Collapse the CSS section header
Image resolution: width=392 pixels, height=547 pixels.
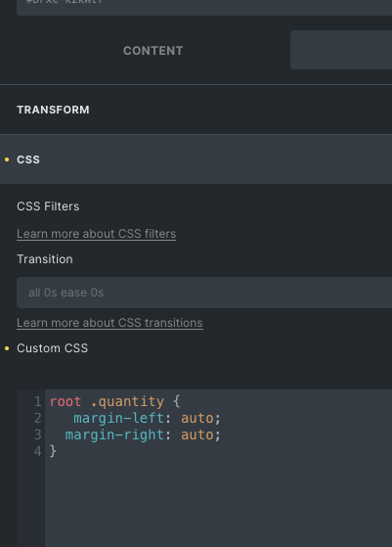196,160
